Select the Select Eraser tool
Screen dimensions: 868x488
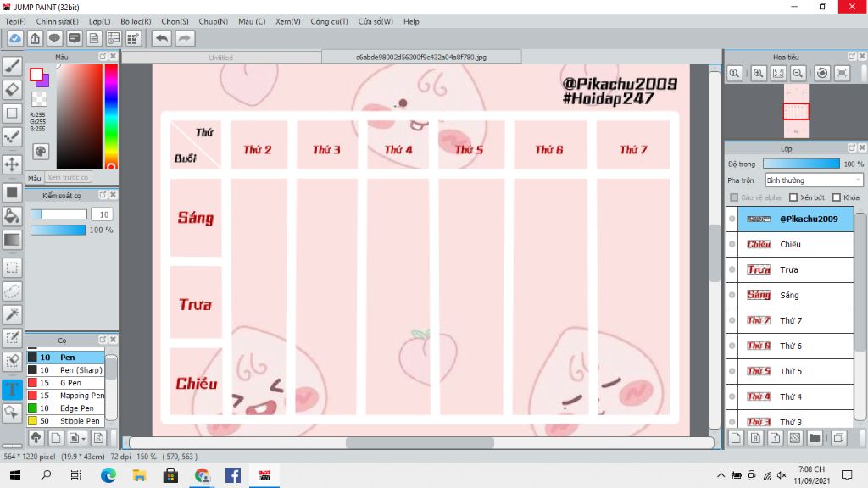[12, 361]
